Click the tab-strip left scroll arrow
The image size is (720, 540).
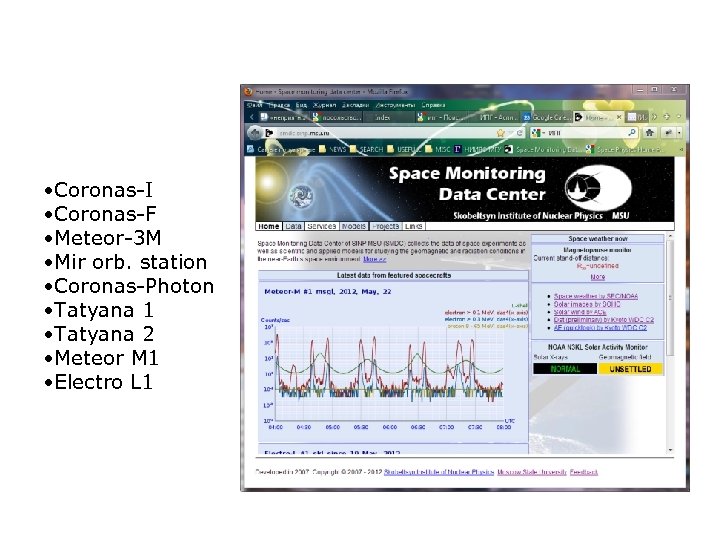[252, 118]
